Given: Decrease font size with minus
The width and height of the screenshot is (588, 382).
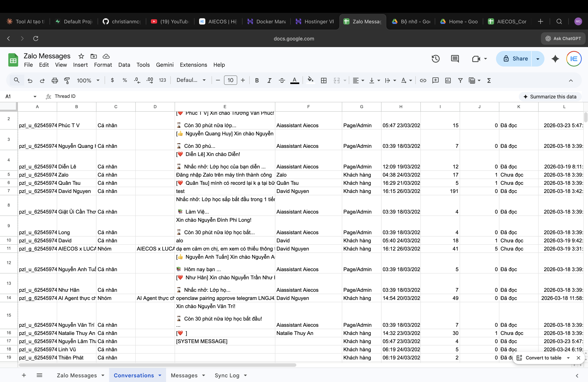Looking at the screenshot, I should (218, 80).
